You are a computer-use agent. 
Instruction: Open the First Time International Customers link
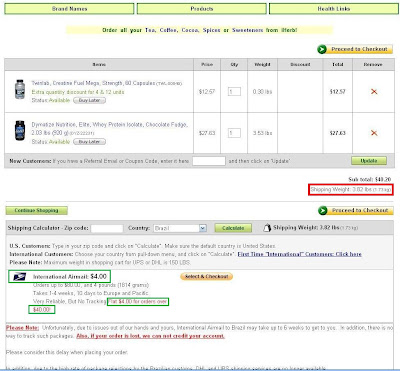coord(299,254)
